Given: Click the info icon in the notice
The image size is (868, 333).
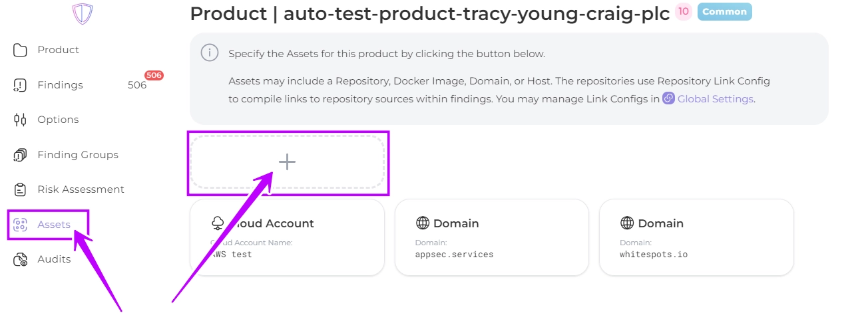Looking at the screenshot, I should click(x=210, y=53).
